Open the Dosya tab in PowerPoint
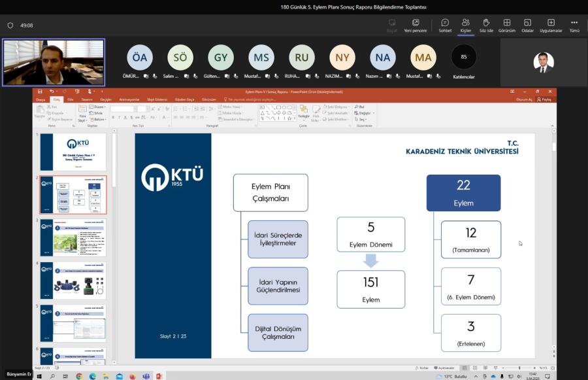Viewport: 588px width, 380px height. tap(41, 99)
